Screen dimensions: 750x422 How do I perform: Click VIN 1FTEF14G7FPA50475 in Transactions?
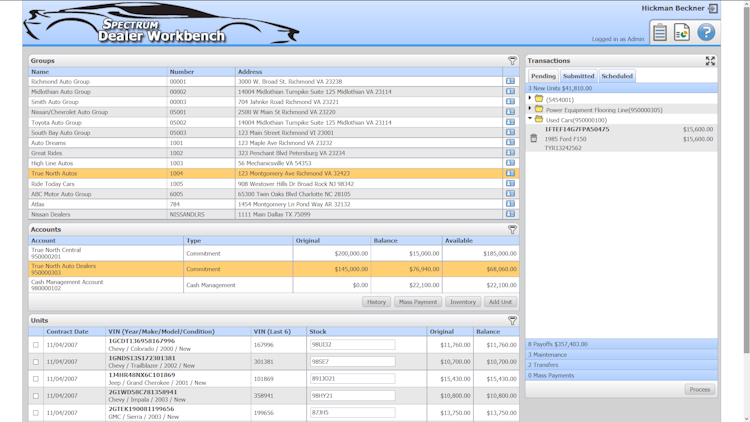pos(577,129)
